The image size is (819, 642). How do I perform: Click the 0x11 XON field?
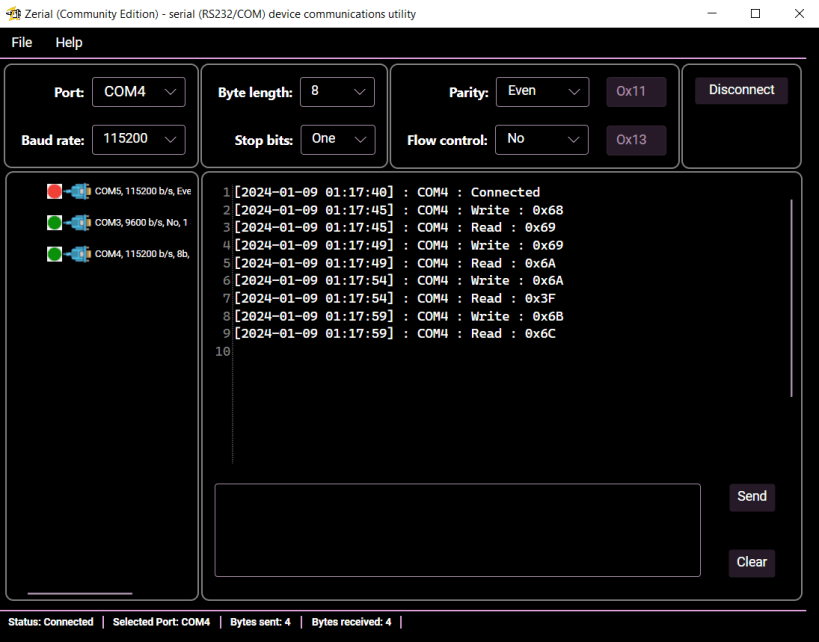click(x=636, y=92)
